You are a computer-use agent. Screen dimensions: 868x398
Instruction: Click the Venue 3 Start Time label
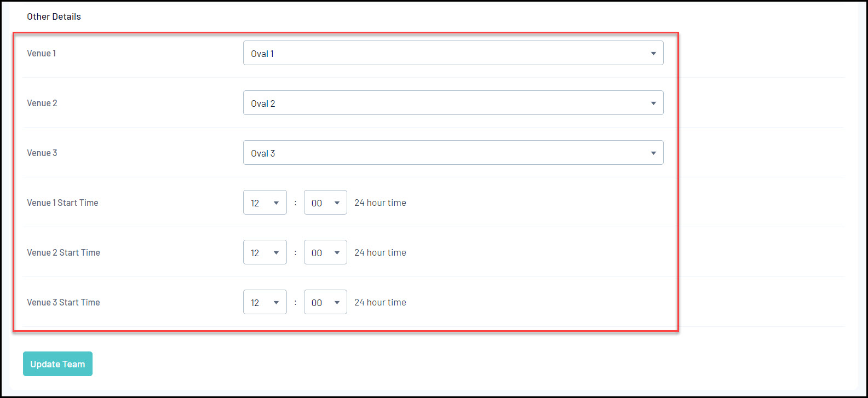click(64, 302)
